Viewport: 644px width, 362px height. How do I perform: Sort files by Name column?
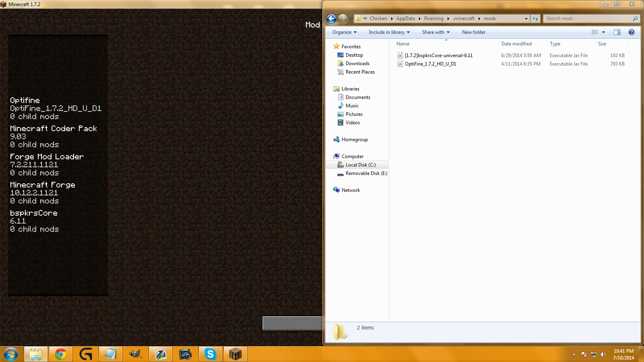tap(446, 44)
